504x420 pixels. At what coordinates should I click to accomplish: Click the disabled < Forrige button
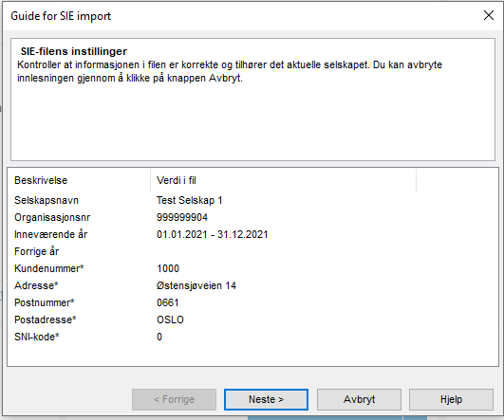click(x=174, y=399)
